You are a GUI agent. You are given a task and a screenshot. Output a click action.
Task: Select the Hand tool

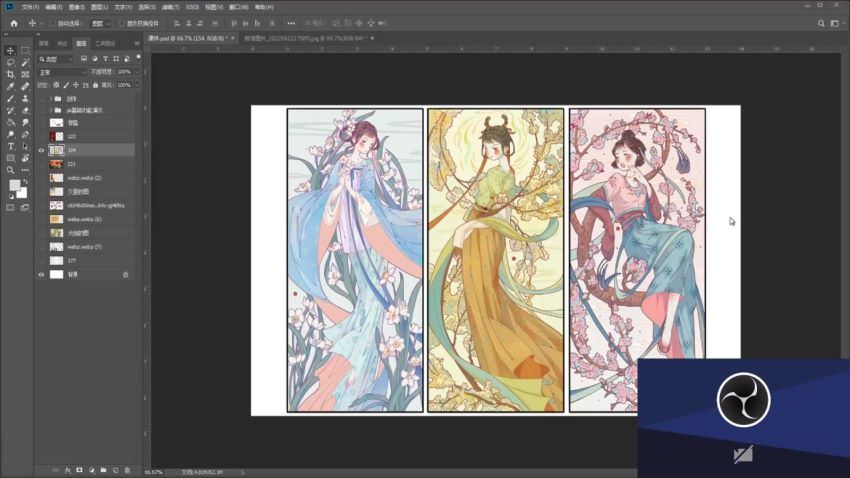[25, 158]
